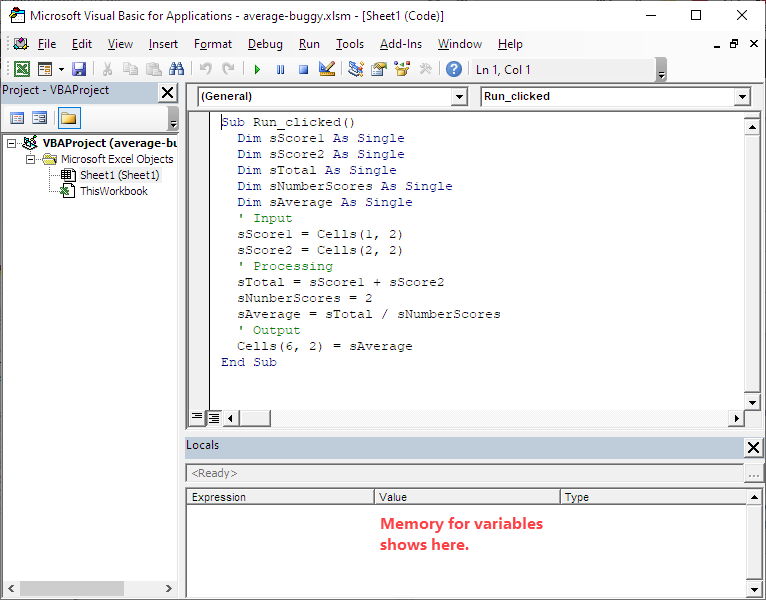Select Sheet1 (Sheet1) in the project tree
Screen dimensions: 766x600
(x=119, y=175)
